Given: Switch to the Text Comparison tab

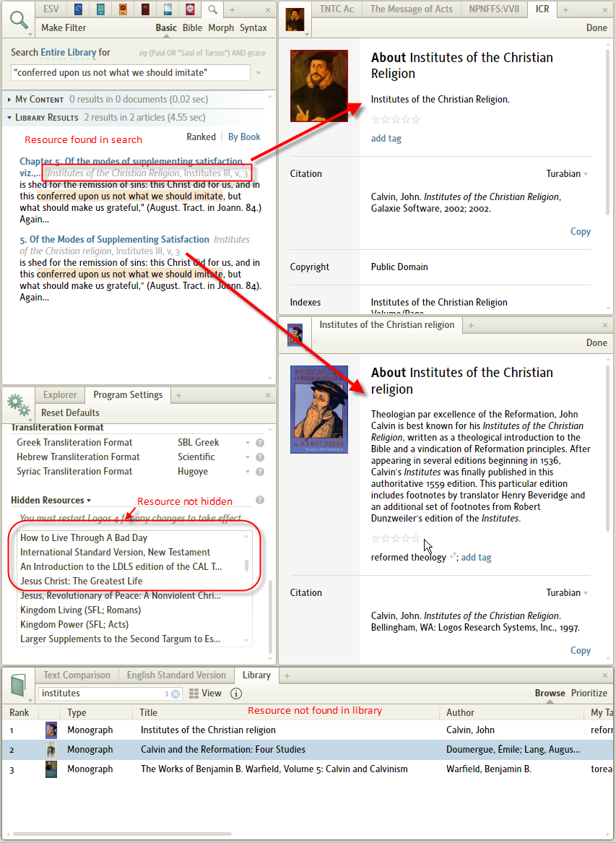Looking at the screenshot, I should [77, 675].
